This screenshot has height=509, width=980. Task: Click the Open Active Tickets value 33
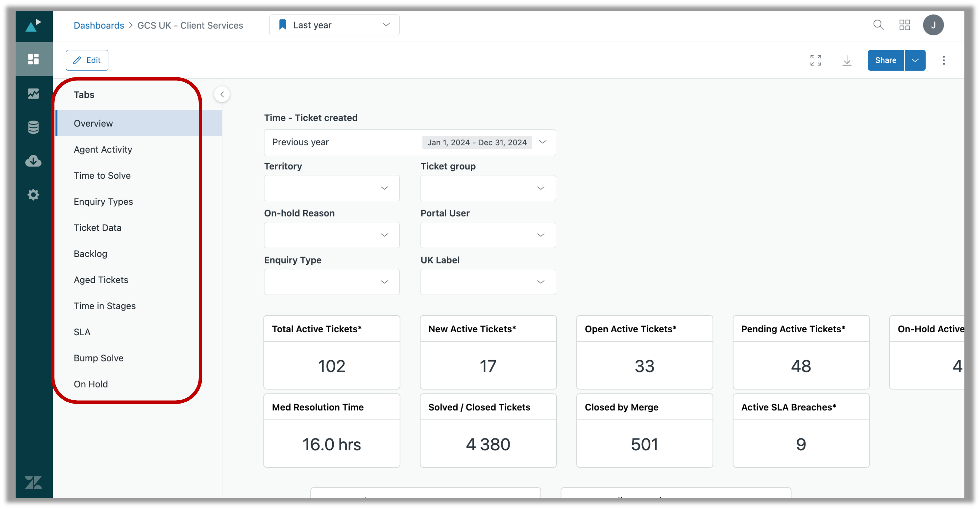pos(644,366)
